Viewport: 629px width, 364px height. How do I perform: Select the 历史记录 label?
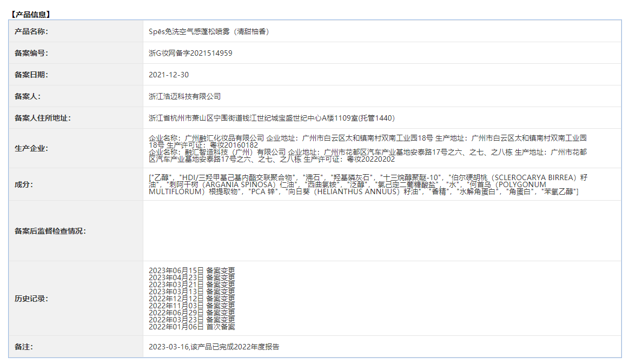(x=31, y=298)
